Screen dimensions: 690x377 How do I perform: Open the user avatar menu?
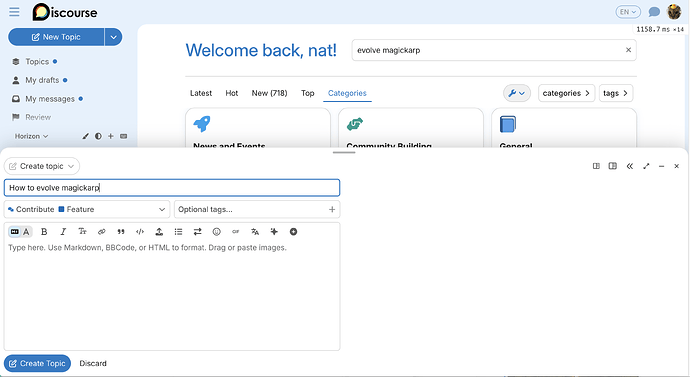pyautogui.click(x=674, y=12)
